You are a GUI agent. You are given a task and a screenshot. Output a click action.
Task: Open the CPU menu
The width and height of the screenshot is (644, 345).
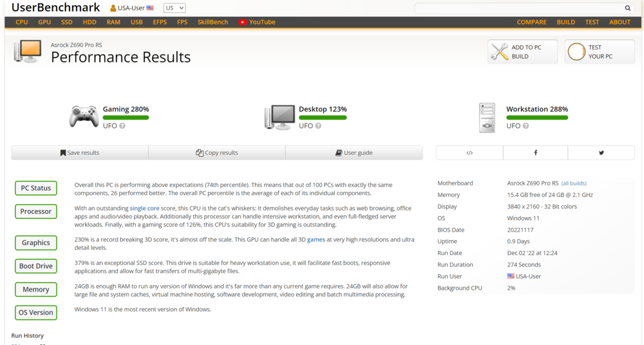click(22, 22)
